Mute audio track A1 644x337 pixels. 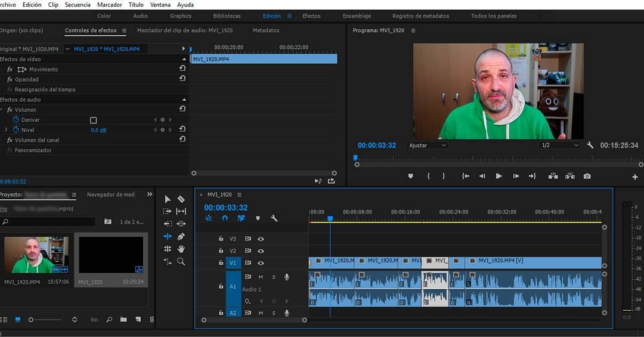click(261, 277)
